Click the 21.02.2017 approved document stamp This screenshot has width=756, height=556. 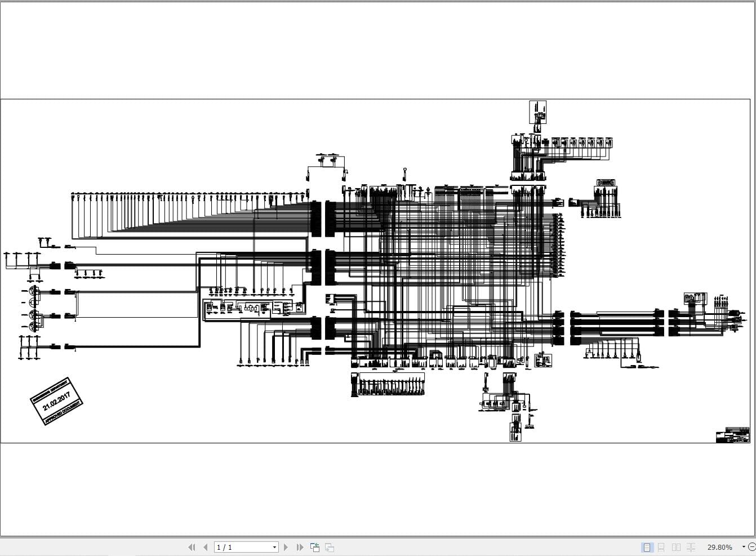tap(56, 401)
